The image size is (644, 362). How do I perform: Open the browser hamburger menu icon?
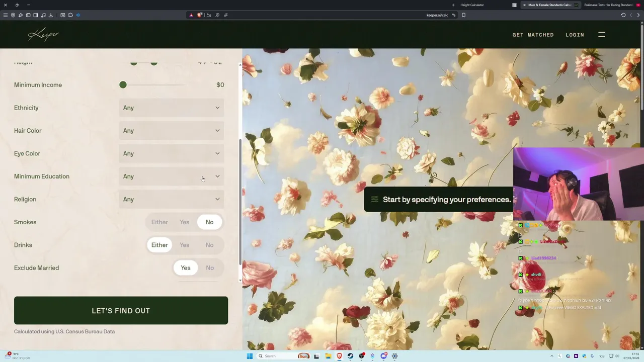tap(6, 15)
